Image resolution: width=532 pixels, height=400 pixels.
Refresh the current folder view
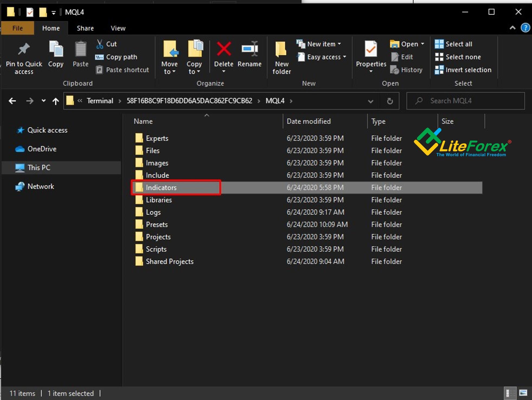pyautogui.click(x=390, y=101)
